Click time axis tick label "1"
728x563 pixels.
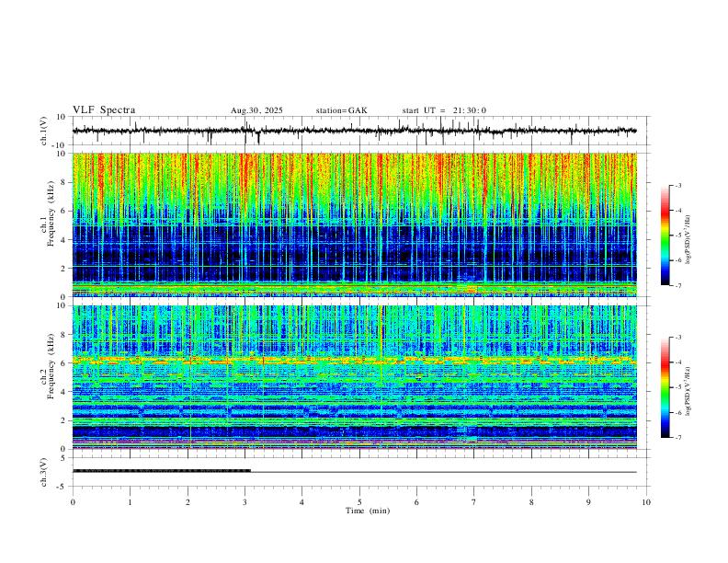130,502
